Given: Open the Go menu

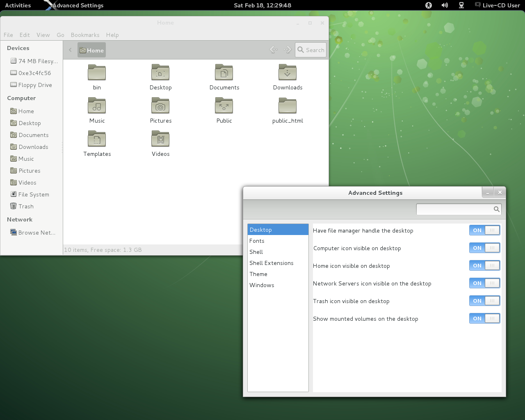Looking at the screenshot, I should coord(60,35).
